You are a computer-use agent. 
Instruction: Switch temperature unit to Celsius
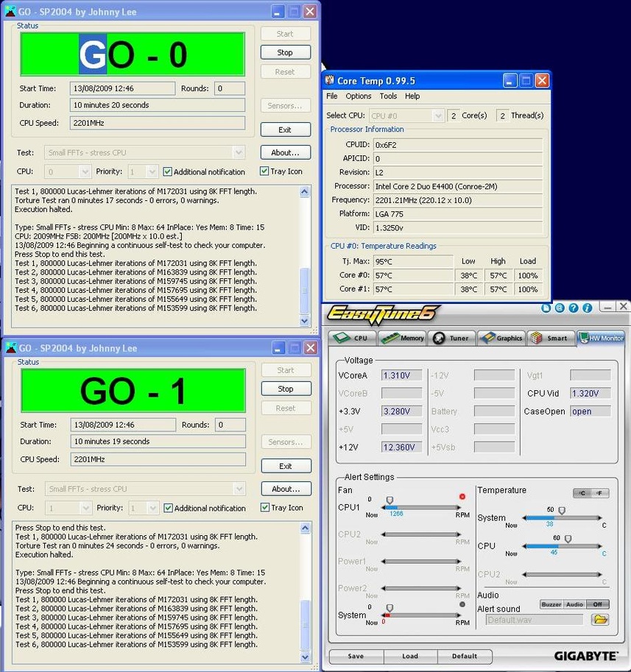coord(582,493)
